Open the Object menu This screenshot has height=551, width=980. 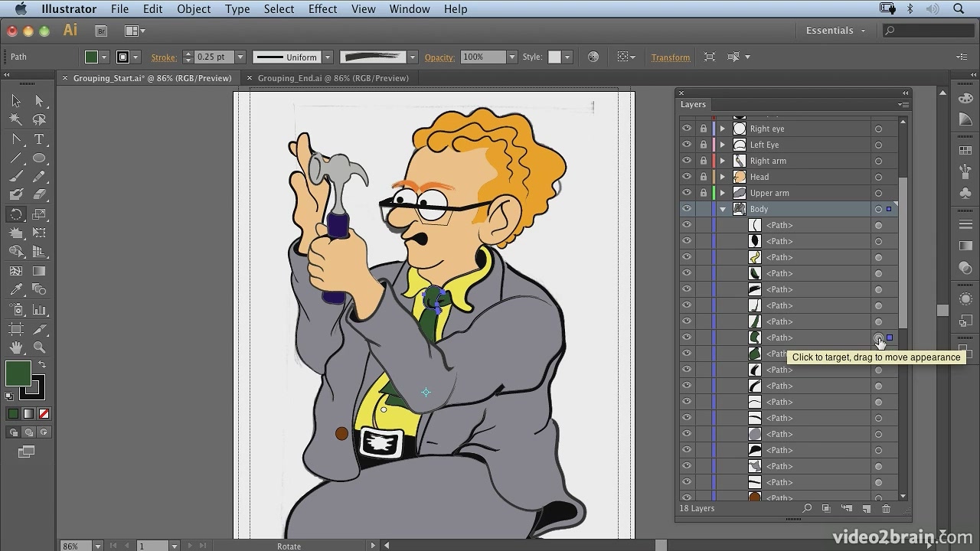pyautogui.click(x=194, y=9)
